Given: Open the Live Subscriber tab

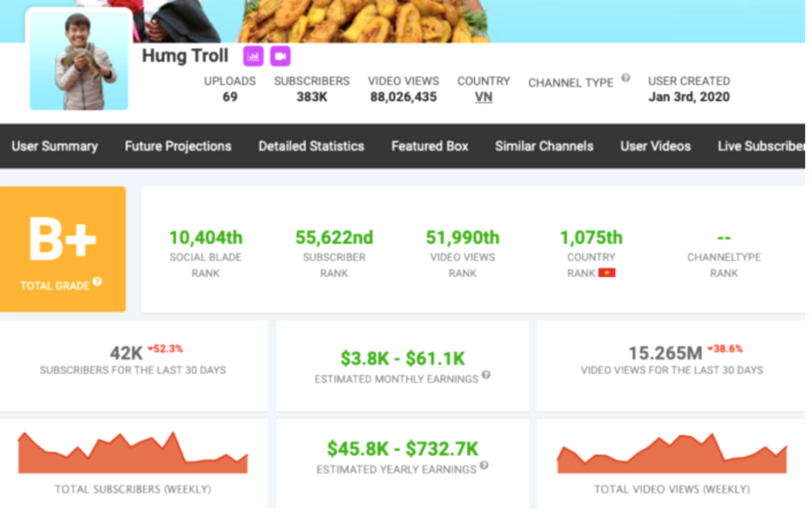Looking at the screenshot, I should tap(761, 146).
